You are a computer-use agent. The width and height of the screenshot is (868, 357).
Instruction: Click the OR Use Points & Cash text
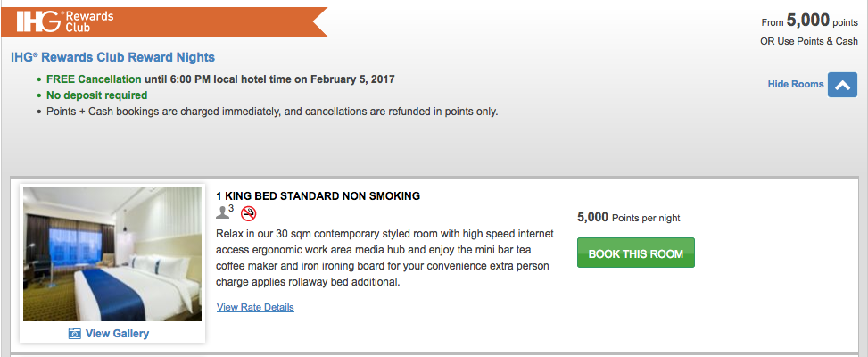(808, 43)
